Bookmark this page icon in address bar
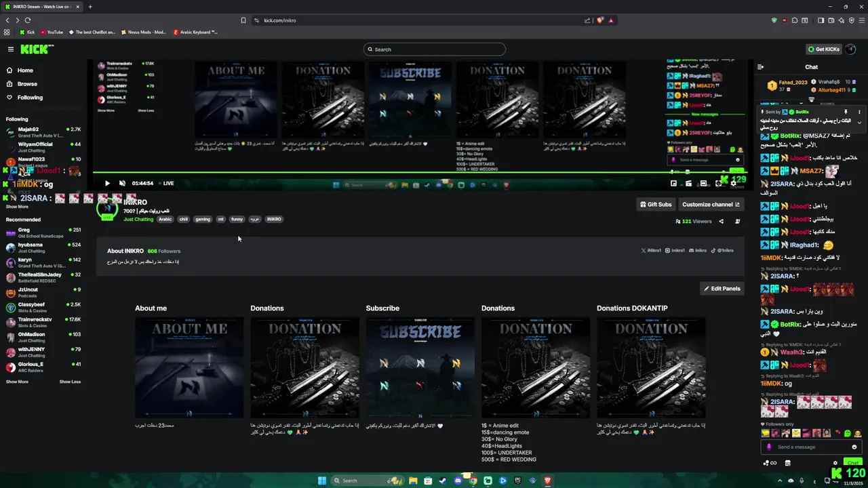Image resolution: width=868 pixels, height=488 pixels. (243, 20)
